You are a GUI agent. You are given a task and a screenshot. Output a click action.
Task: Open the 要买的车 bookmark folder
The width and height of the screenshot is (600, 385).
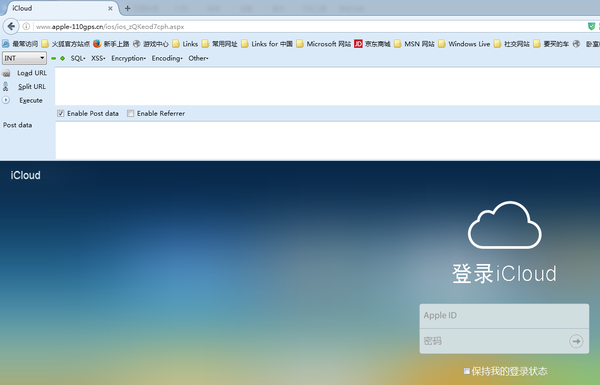pyautogui.click(x=551, y=44)
